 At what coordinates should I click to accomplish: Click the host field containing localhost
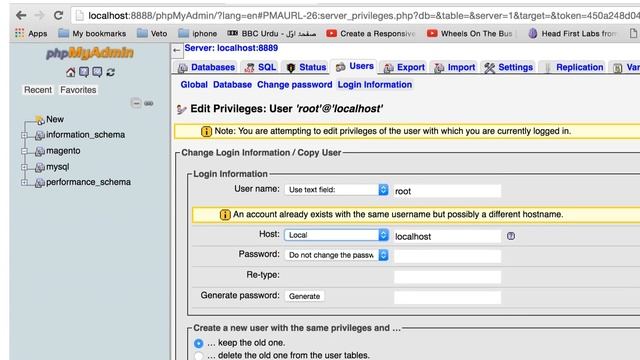coord(447,236)
